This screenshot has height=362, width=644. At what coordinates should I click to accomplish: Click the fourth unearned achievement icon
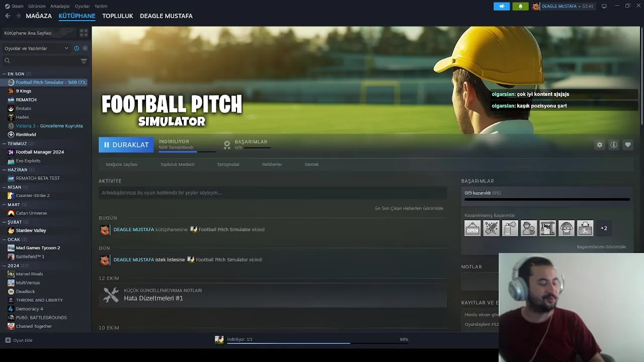point(529,228)
